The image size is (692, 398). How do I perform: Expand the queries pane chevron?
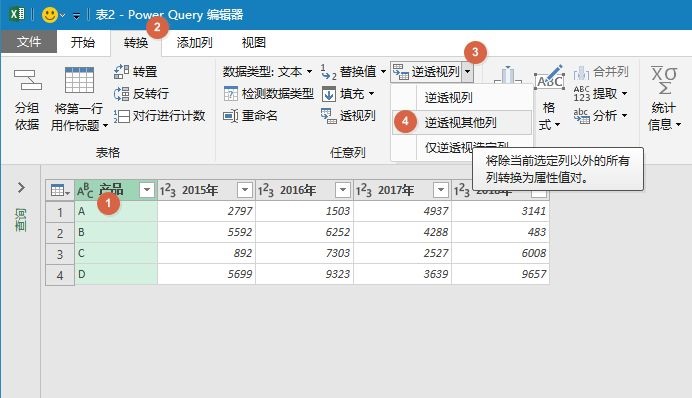coord(21,188)
